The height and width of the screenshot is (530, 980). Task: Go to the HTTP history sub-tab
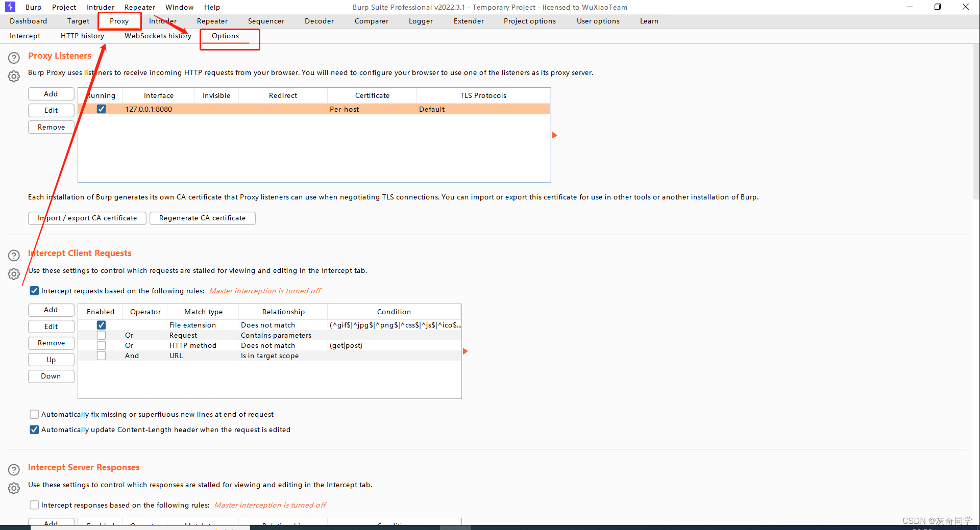click(x=82, y=36)
